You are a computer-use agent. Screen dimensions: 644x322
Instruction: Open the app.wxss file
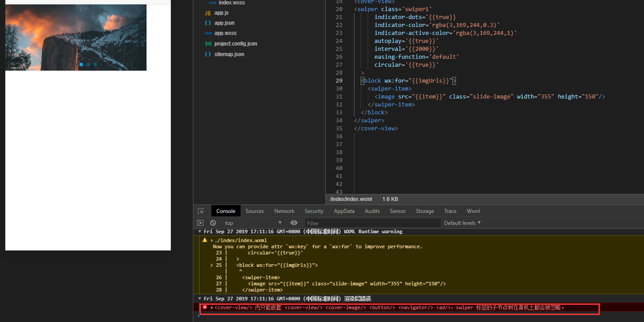(x=225, y=33)
